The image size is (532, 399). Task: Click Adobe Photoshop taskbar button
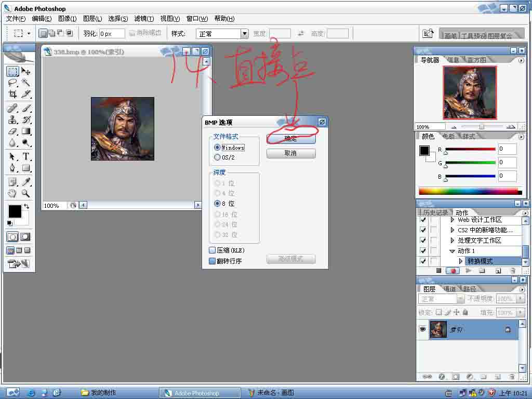200,393
